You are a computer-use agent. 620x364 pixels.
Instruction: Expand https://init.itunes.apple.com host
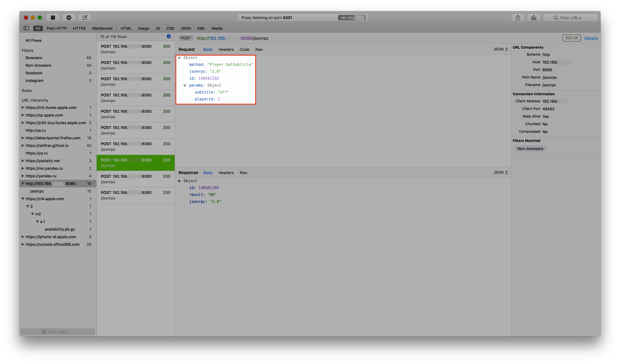click(23, 107)
